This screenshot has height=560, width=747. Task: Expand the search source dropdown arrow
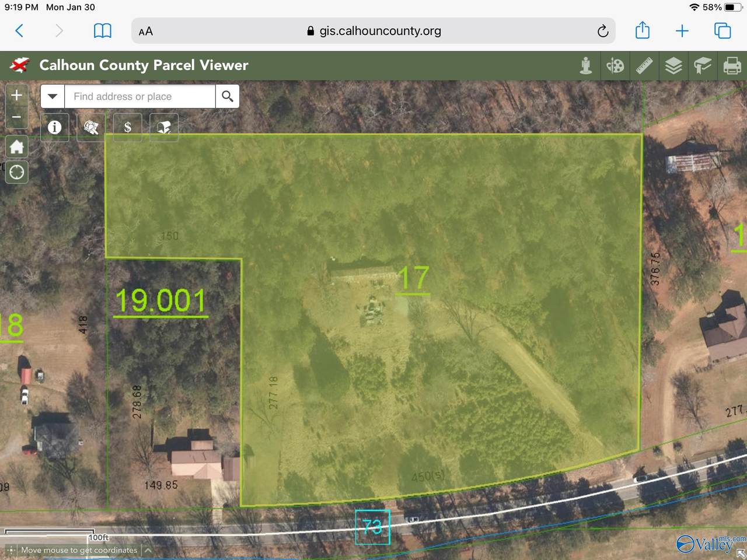pos(53,96)
